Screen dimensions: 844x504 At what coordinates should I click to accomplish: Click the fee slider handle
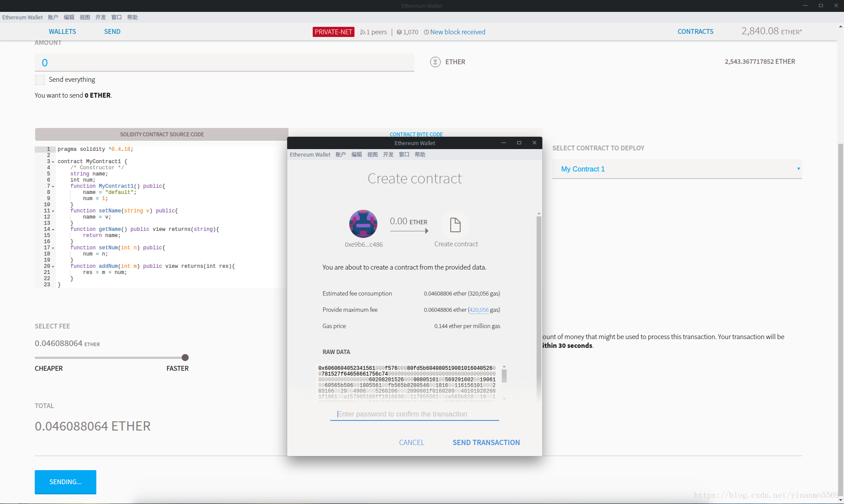(x=185, y=358)
